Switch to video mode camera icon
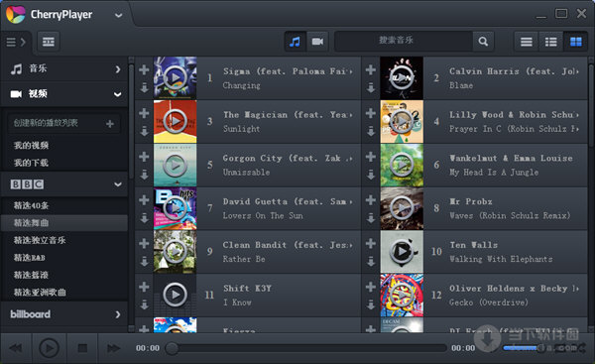 (x=317, y=42)
